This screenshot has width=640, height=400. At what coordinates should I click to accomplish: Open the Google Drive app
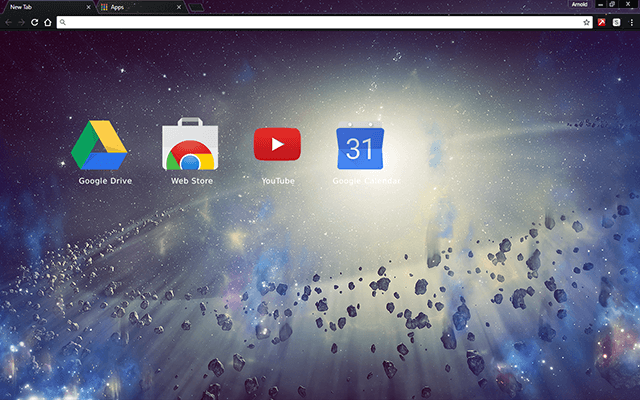click(99, 144)
